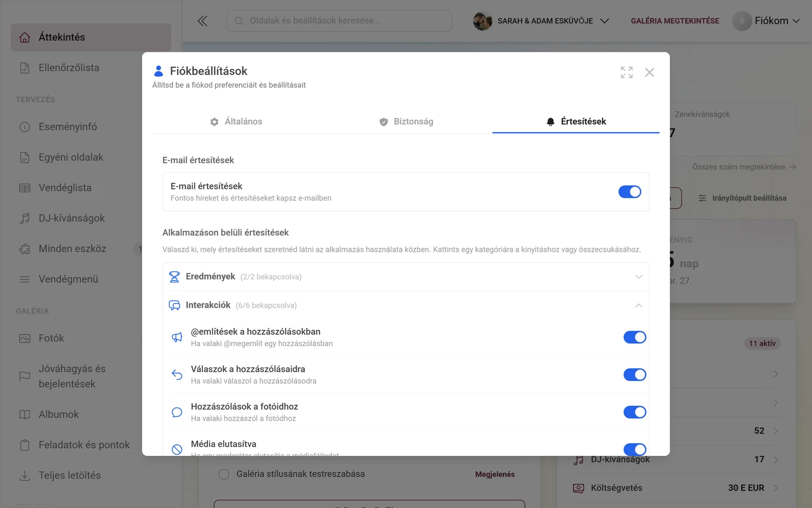Click the Eredmények trophy icon

pos(174,277)
